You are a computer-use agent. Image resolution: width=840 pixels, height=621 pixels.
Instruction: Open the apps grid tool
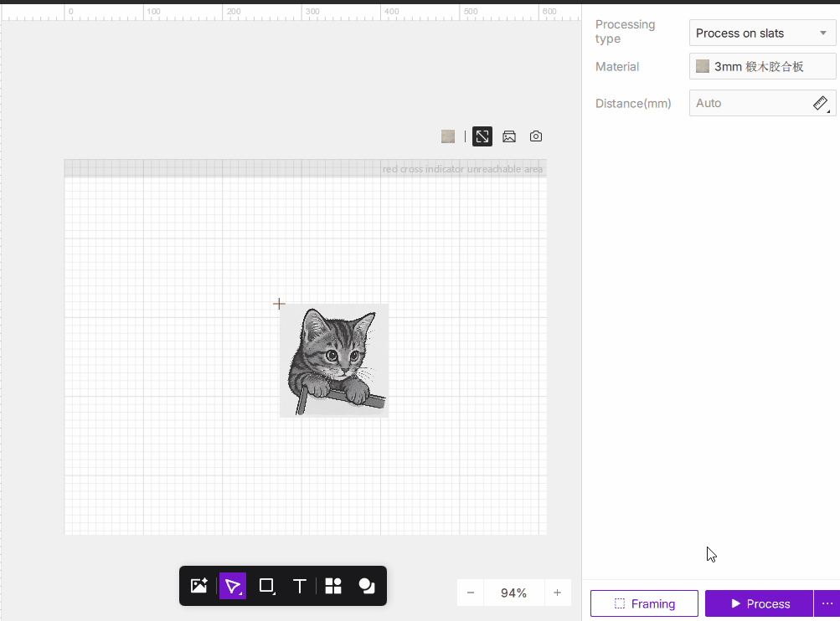pyautogui.click(x=333, y=586)
